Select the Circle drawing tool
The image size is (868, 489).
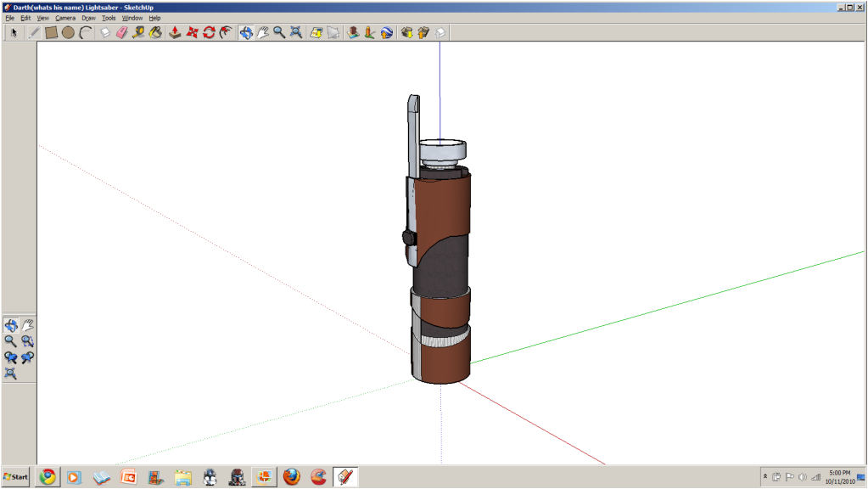click(68, 32)
